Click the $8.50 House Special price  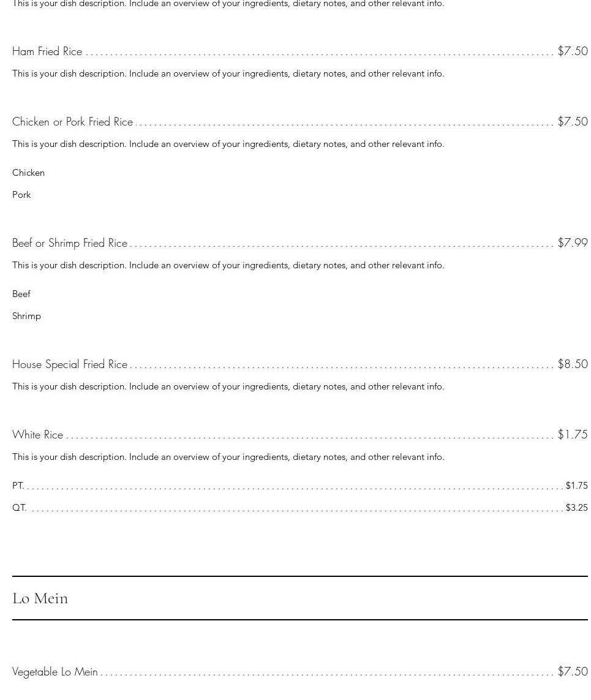572,364
